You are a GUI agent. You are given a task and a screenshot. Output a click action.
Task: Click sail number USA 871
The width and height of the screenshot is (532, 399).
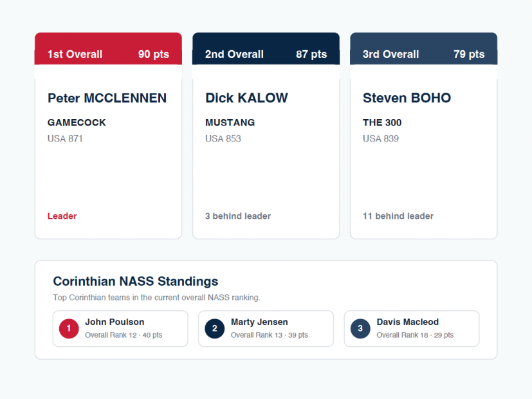click(65, 139)
